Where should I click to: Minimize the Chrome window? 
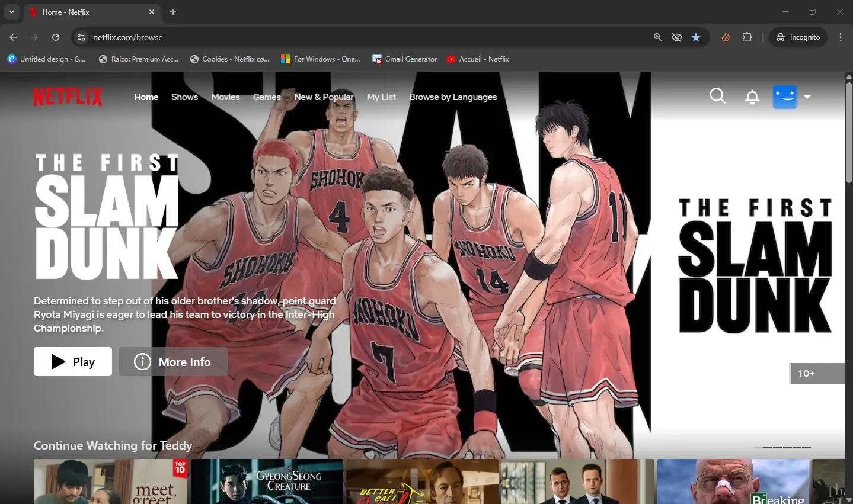coord(785,12)
